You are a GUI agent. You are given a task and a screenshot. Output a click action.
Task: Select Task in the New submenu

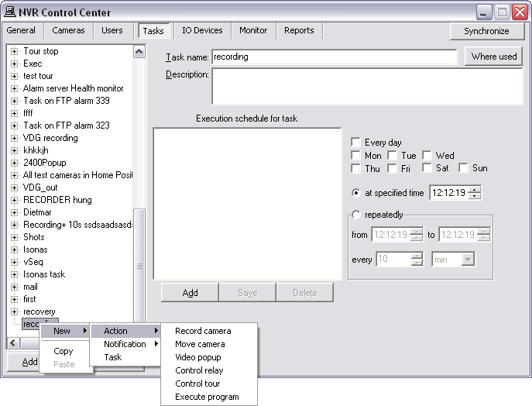125,357
